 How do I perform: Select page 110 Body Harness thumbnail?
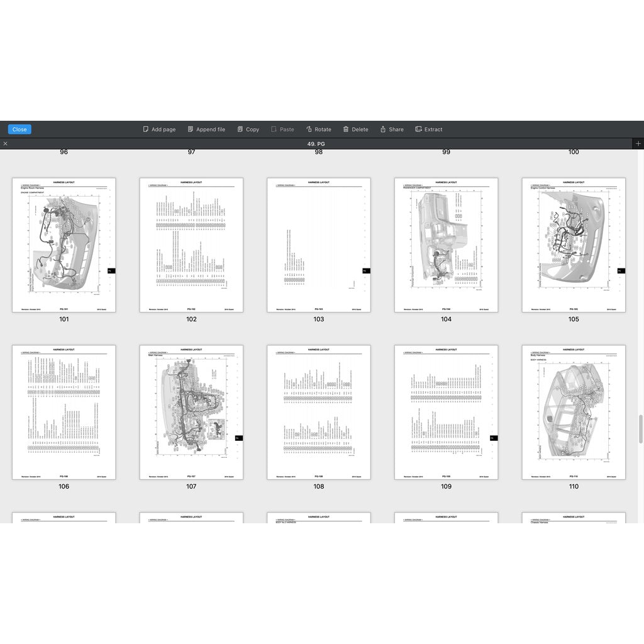tap(574, 412)
